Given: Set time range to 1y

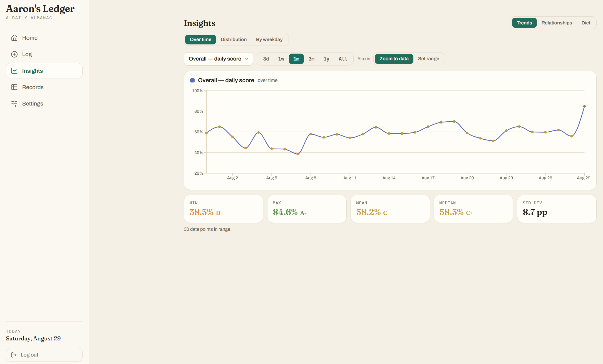Looking at the screenshot, I should [326, 59].
